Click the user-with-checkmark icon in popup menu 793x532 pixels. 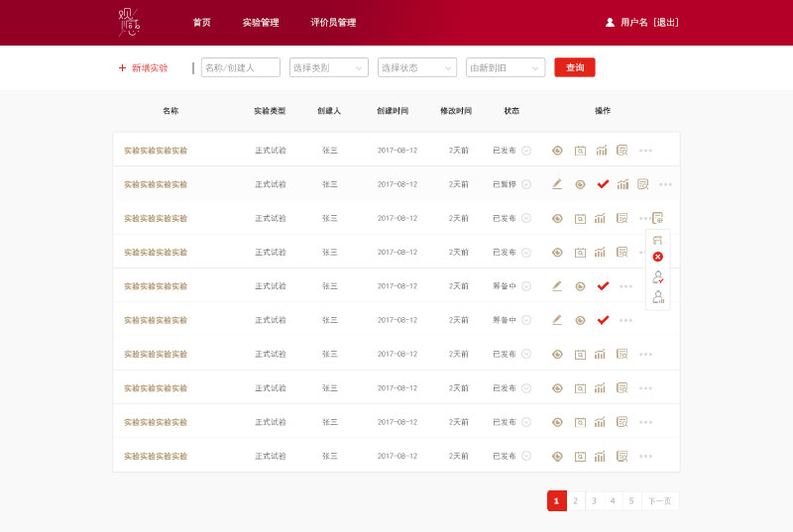tap(657, 277)
